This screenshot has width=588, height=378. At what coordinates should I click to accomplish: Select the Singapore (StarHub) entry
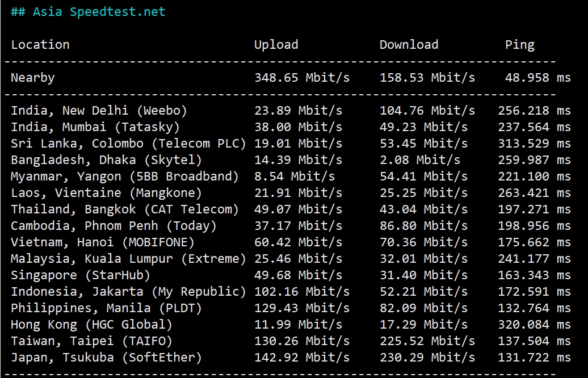point(81,275)
